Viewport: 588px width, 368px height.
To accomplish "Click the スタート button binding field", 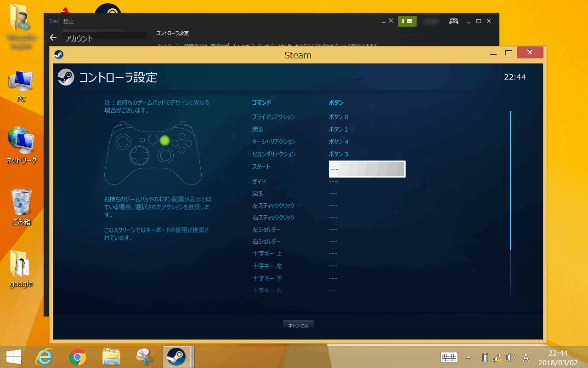I will [367, 169].
